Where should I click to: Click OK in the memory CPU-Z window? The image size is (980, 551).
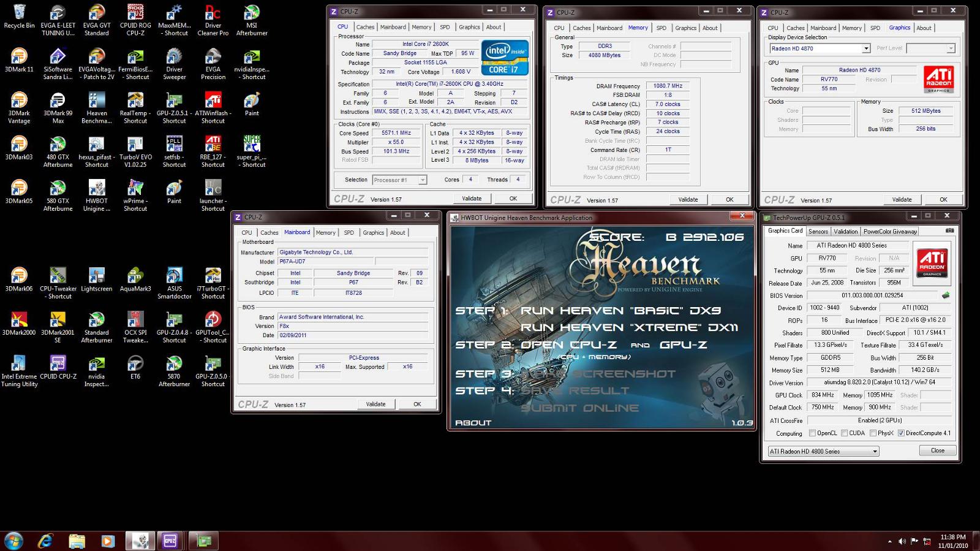coord(729,200)
